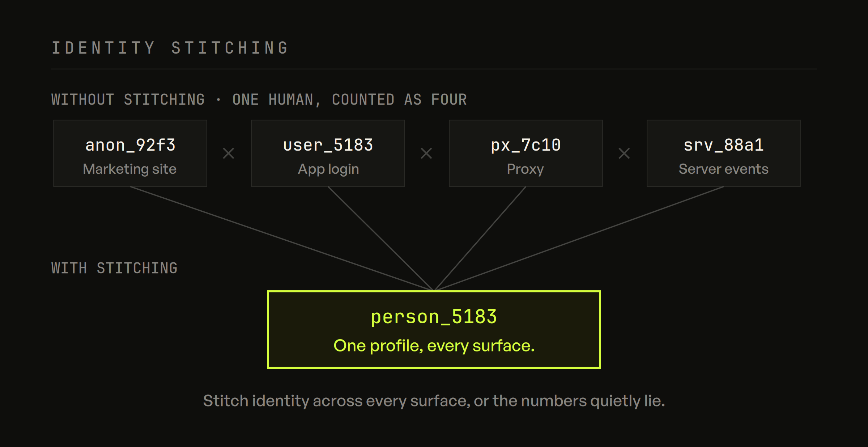
Task: Select the px_7c10 Proxy card
Action: coord(526,153)
